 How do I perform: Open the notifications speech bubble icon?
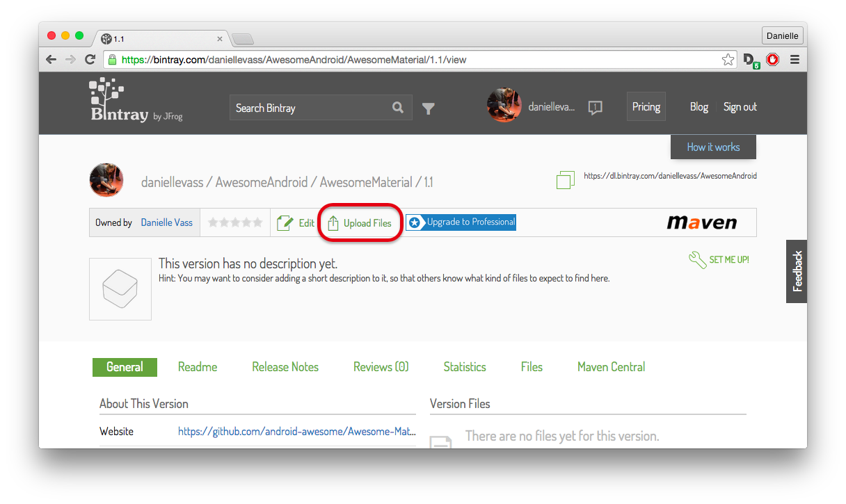(x=595, y=107)
